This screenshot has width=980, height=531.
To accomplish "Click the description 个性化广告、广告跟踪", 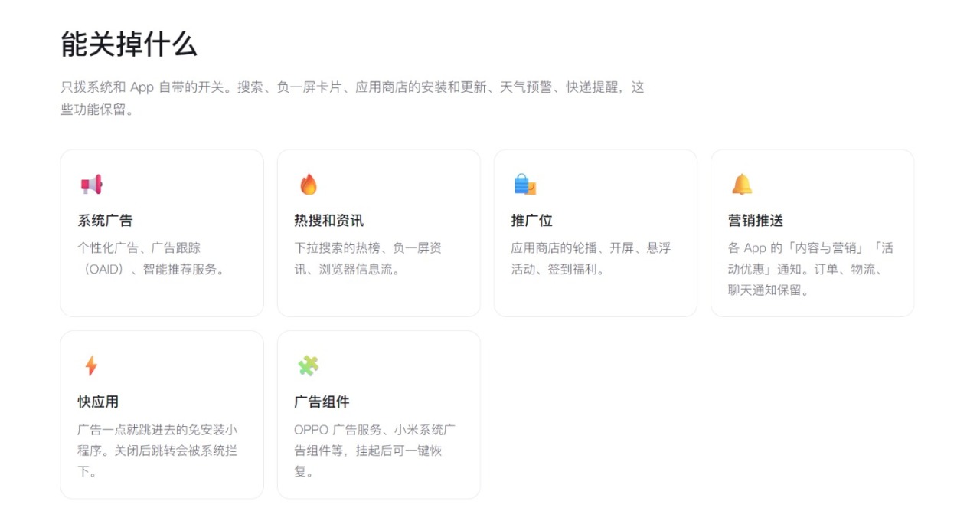I will click(153, 259).
